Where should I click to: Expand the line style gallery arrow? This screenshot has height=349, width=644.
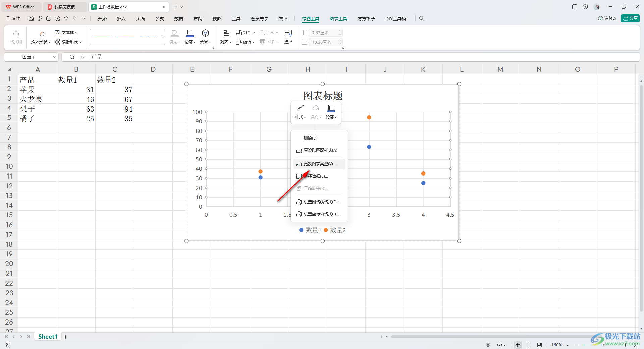tap(163, 37)
